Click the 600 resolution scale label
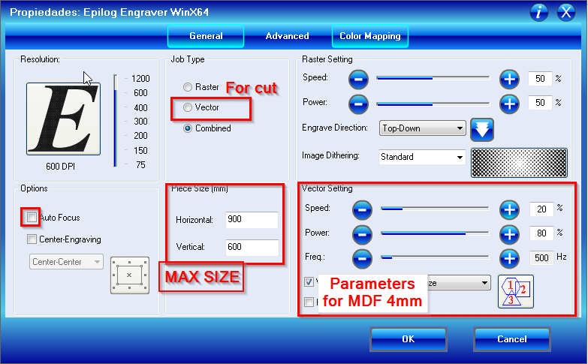Viewport: 588px width, 364px height. (x=140, y=93)
